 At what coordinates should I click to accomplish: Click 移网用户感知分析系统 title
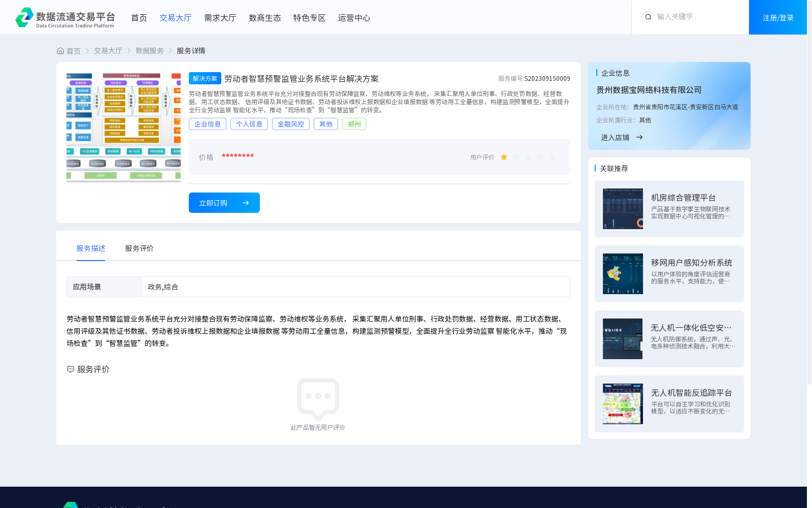(x=691, y=263)
